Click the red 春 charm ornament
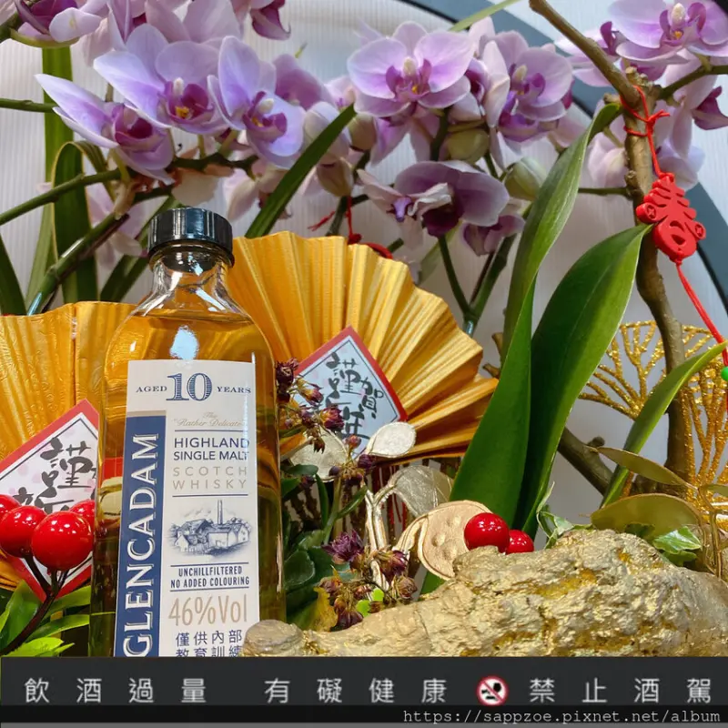728x728 pixels. click(670, 216)
